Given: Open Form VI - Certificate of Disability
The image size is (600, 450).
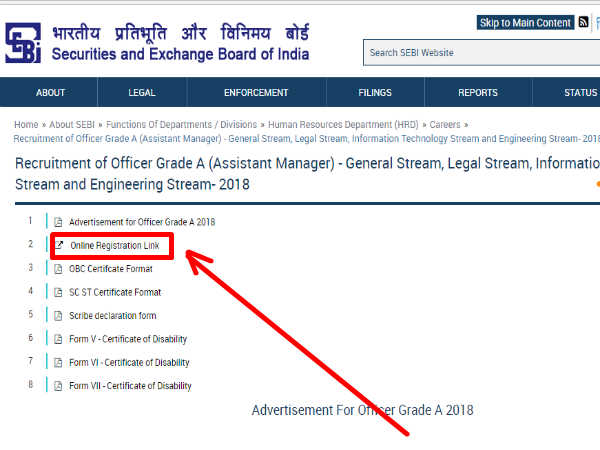Looking at the screenshot, I should pyautogui.click(x=129, y=362).
